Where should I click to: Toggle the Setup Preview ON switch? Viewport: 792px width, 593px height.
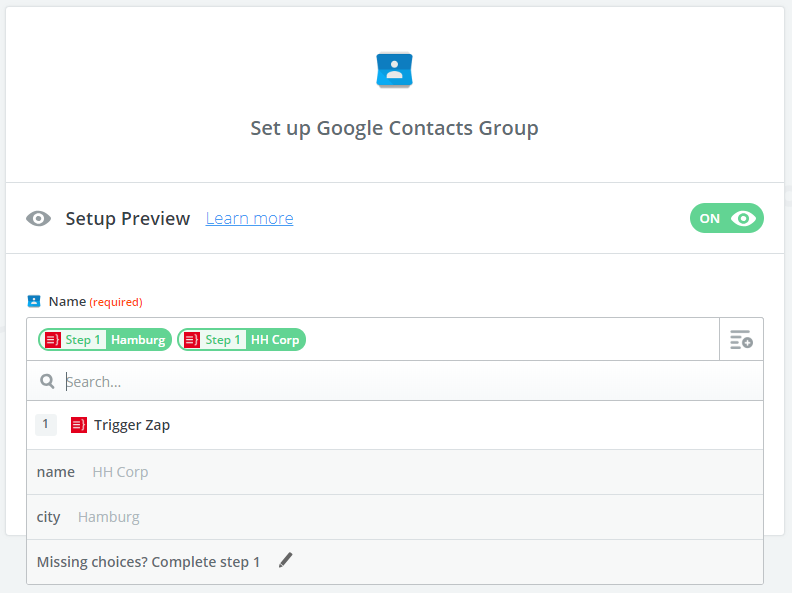click(726, 219)
